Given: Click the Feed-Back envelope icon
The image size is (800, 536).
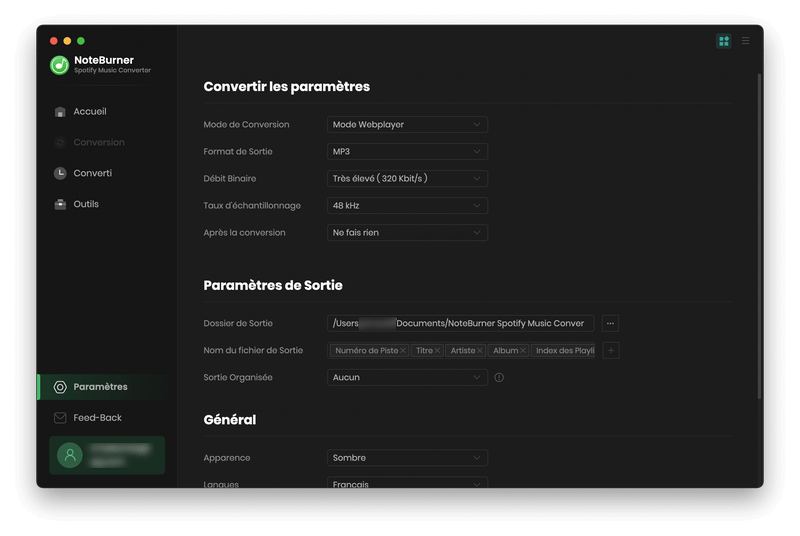Looking at the screenshot, I should [x=60, y=418].
